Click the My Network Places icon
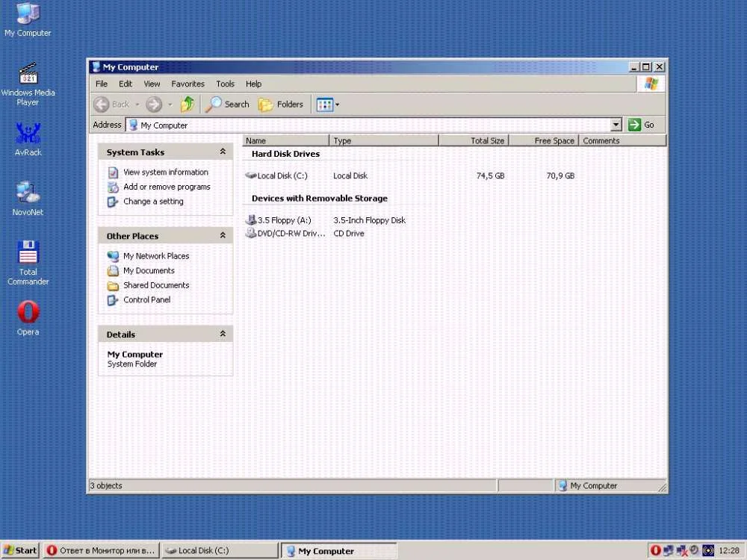 pyautogui.click(x=113, y=256)
